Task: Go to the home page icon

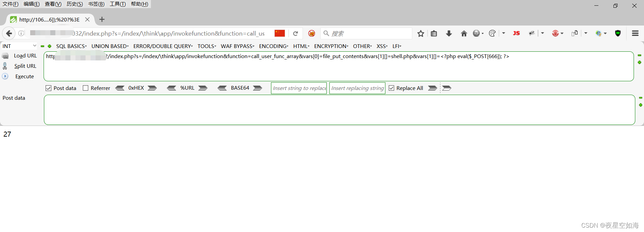Action: (464, 33)
